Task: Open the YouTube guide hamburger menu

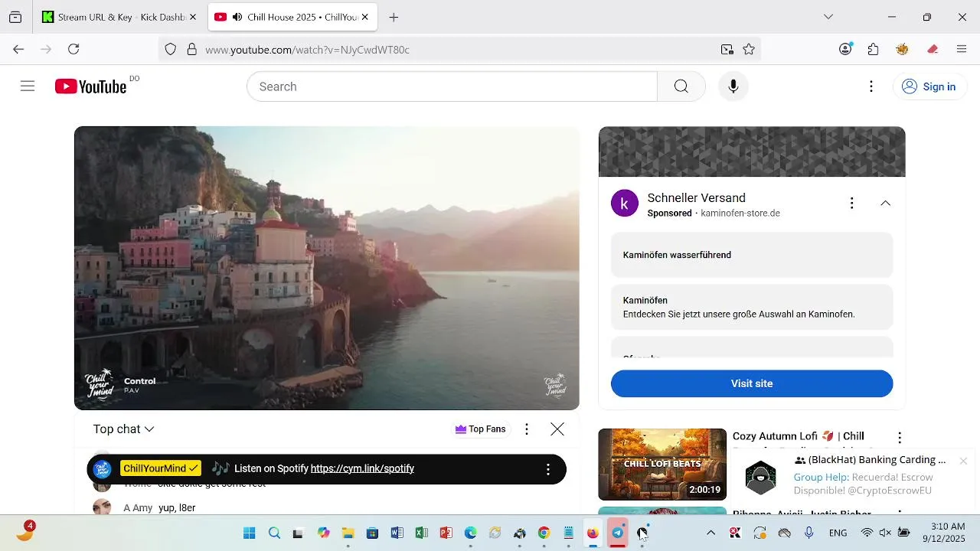Action: [28, 86]
